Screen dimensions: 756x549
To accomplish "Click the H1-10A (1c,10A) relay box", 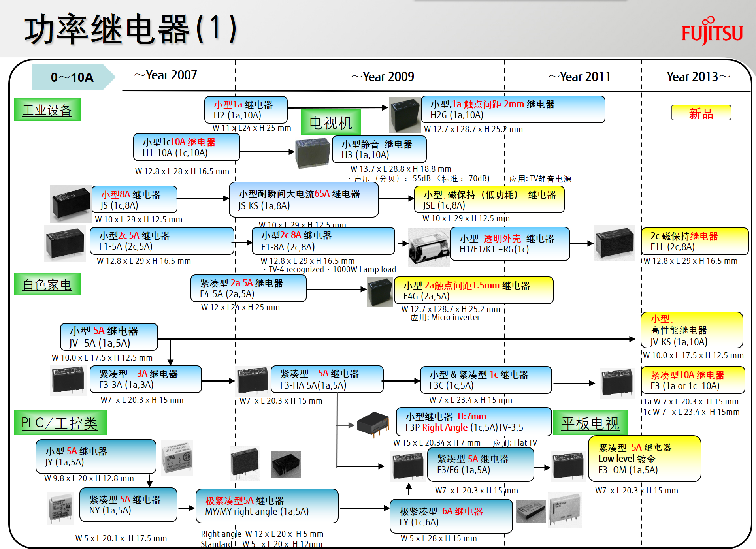I will [x=187, y=147].
